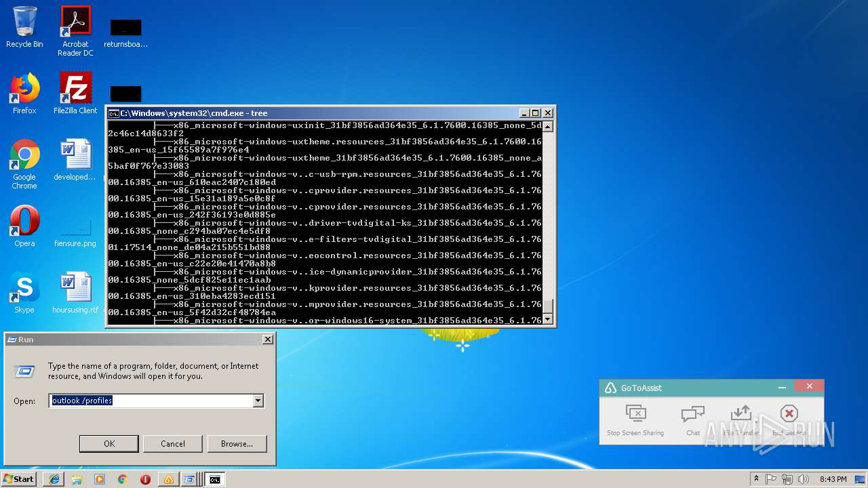Image resolution: width=868 pixels, height=488 pixels.
Task: Close the GoToAssist panel
Action: coord(809,386)
